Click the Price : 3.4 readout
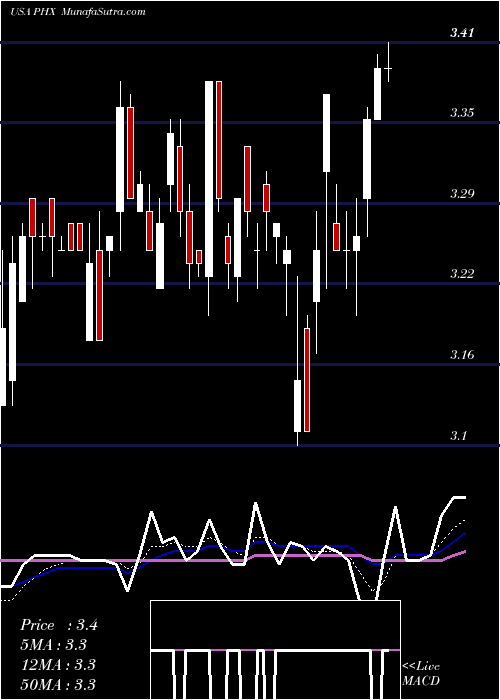The image size is (500, 700). click(58, 625)
